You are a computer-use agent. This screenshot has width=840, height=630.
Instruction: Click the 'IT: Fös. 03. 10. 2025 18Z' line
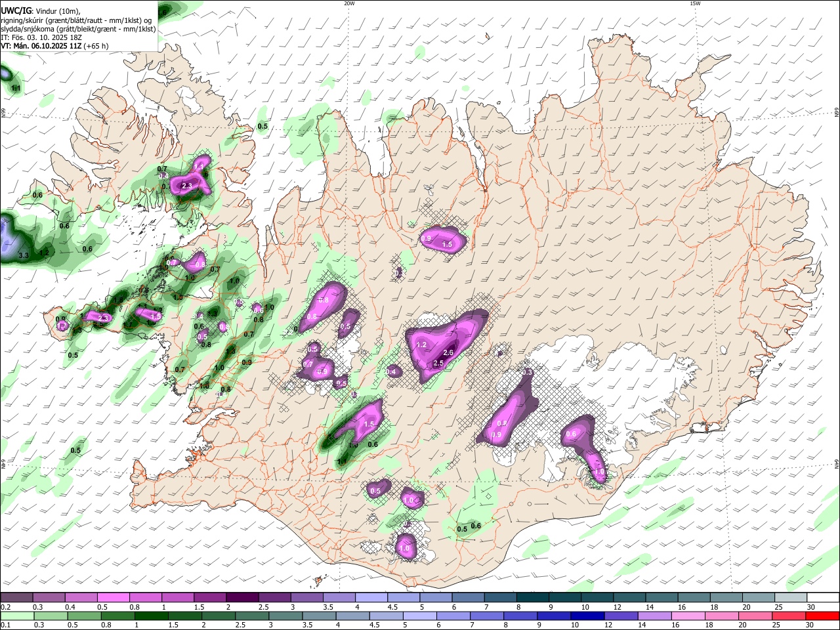click(41, 37)
